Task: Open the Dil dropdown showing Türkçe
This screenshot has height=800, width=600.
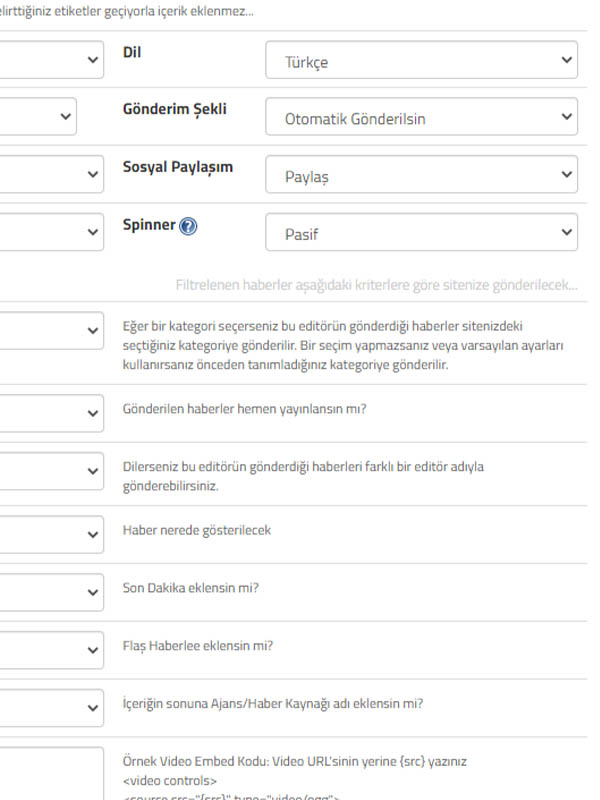Action: pyautogui.click(x=420, y=61)
